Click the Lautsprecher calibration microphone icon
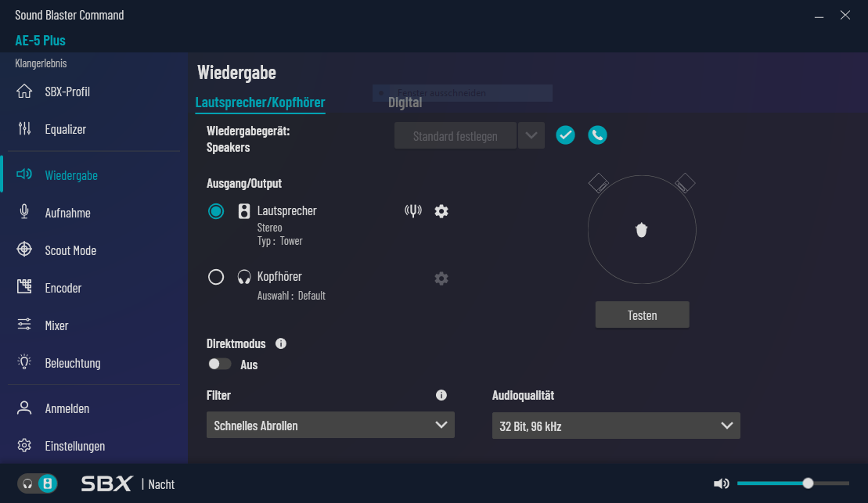The width and height of the screenshot is (868, 503). tap(413, 211)
